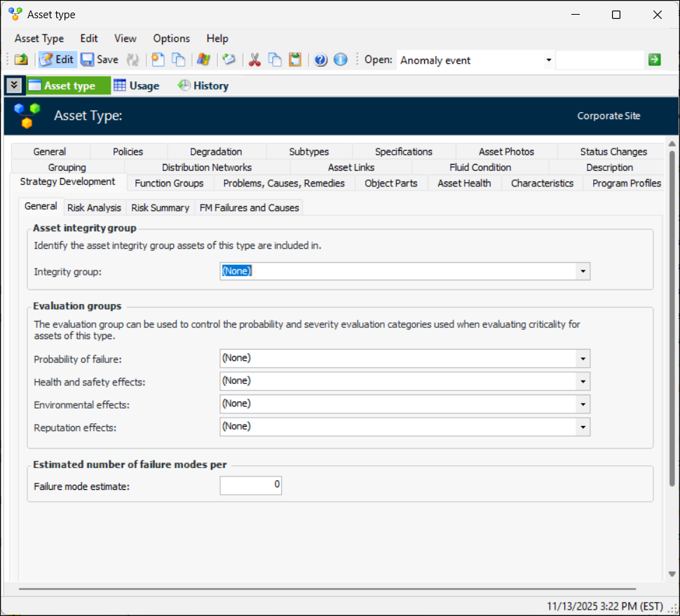Click the info about icon

pyautogui.click(x=341, y=60)
